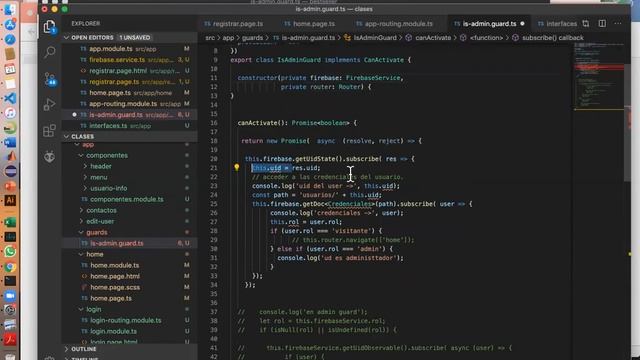Viewport: 640px width, 360px height.
Task: Split the editor to the right
Action: pos(602,24)
